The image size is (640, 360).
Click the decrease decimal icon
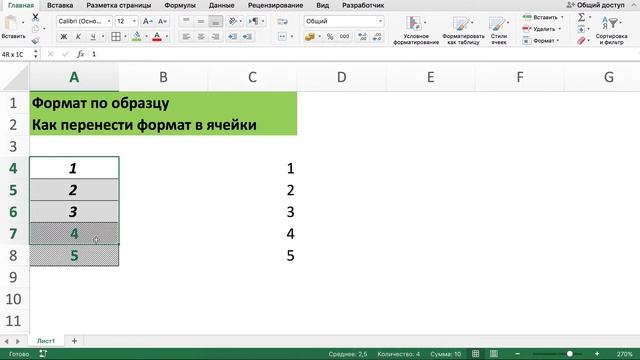[377, 37]
